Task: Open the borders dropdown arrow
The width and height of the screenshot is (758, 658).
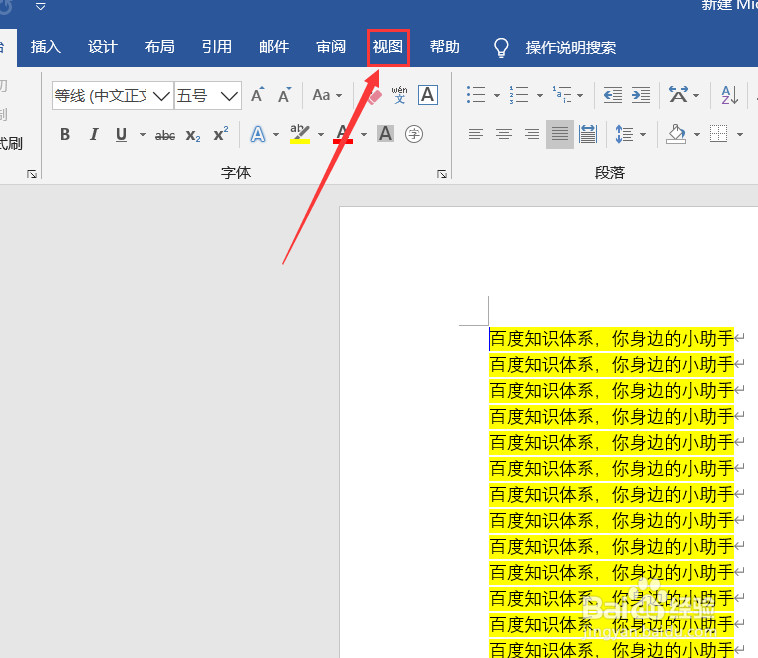Action: coord(740,134)
